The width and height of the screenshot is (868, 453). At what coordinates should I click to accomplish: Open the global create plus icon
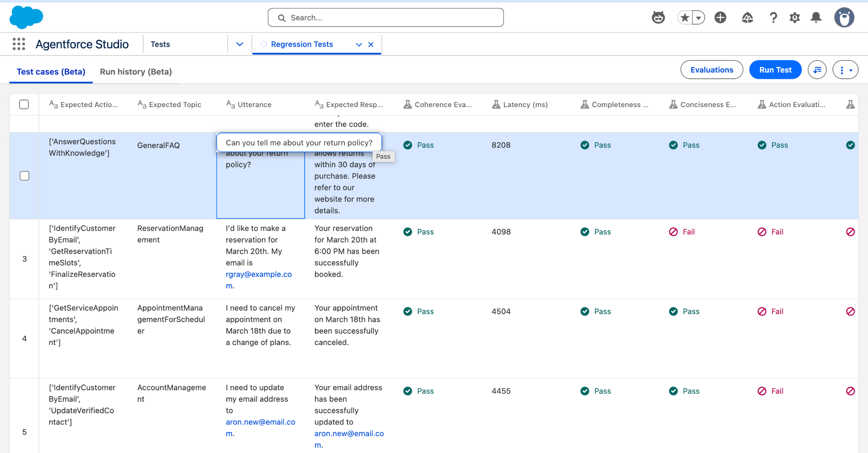click(x=720, y=18)
